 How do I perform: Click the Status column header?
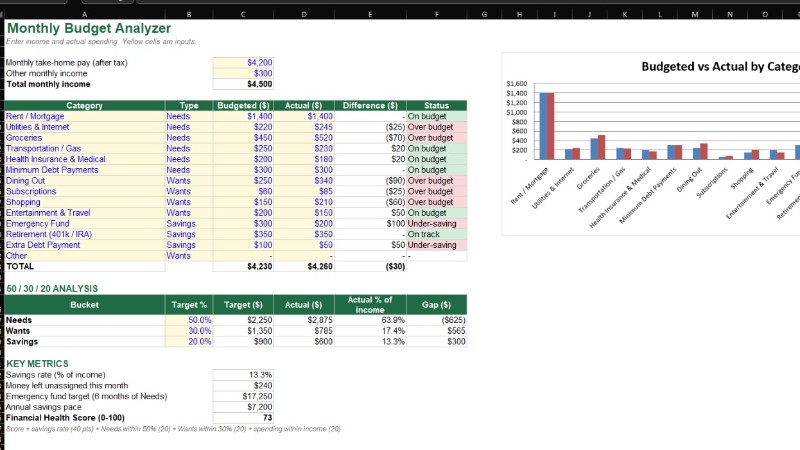click(x=436, y=106)
